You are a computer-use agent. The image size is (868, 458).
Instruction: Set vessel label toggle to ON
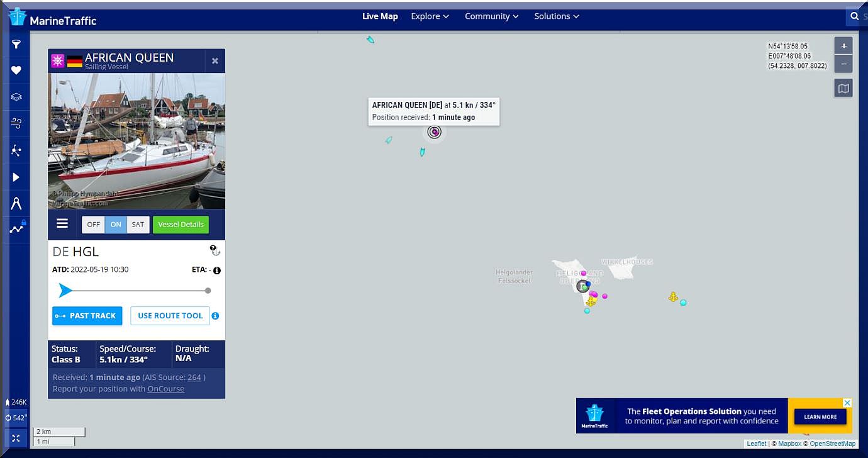[x=116, y=225]
